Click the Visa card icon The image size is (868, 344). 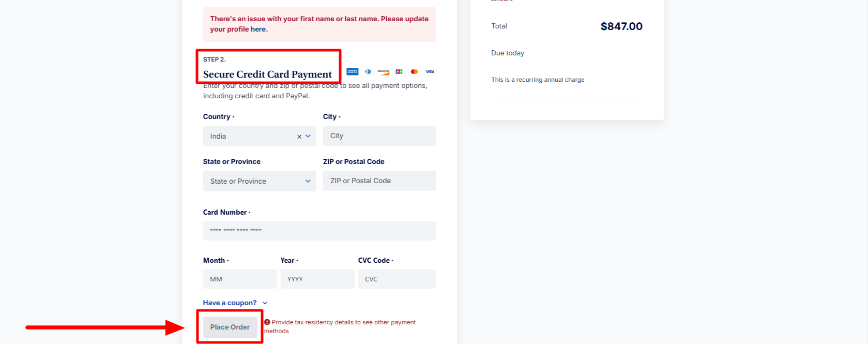(x=430, y=71)
